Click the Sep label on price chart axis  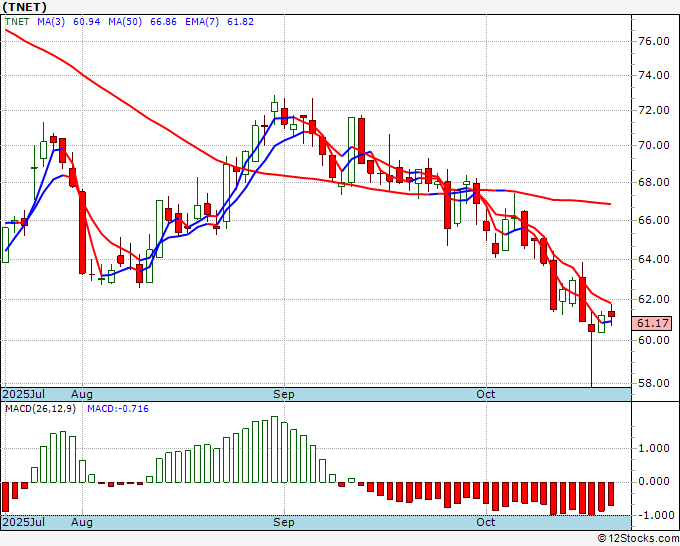(x=284, y=394)
